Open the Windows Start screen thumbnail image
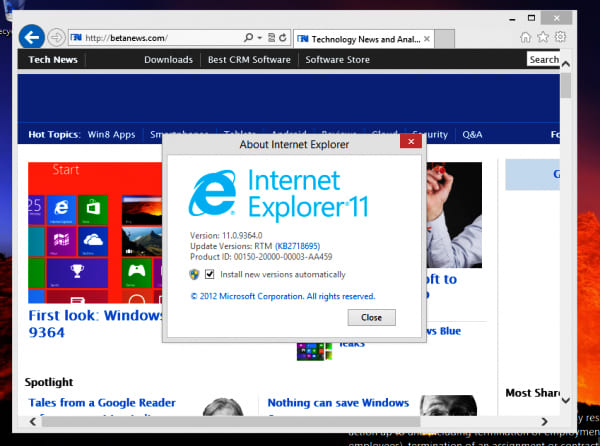Image resolution: width=600 pixels, height=446 pixels. tap(95, 233)
